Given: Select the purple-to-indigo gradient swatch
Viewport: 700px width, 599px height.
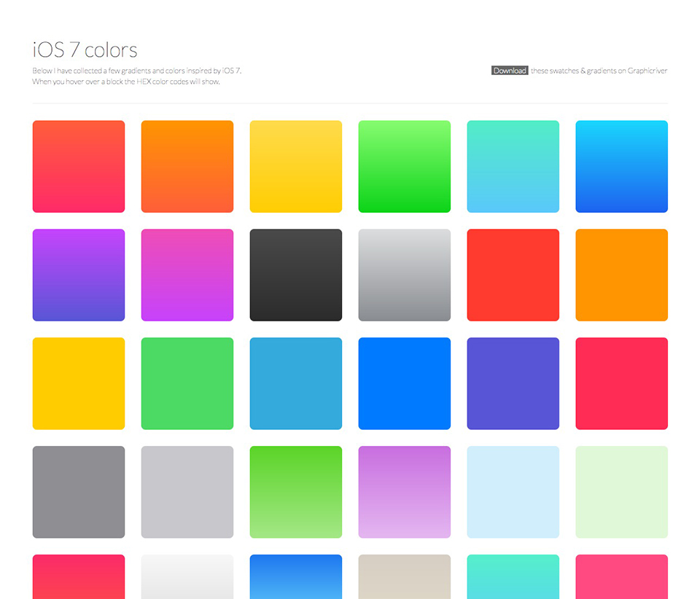Looking at the screenshot, I should point(78,275).
